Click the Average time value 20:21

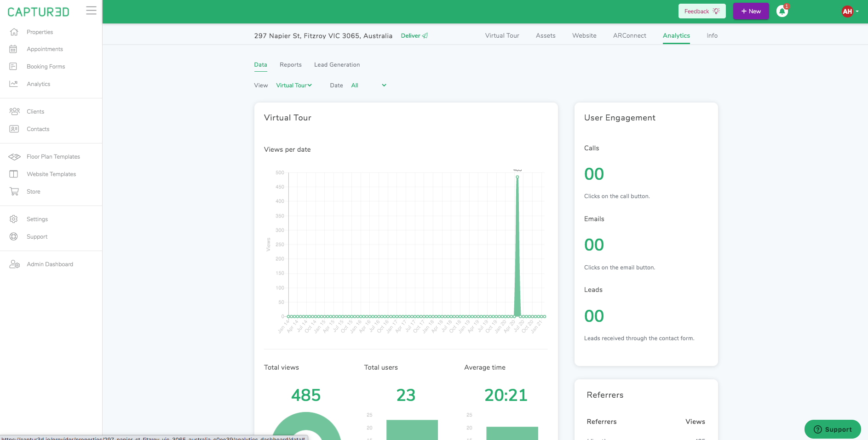click(x=506, y=395)
